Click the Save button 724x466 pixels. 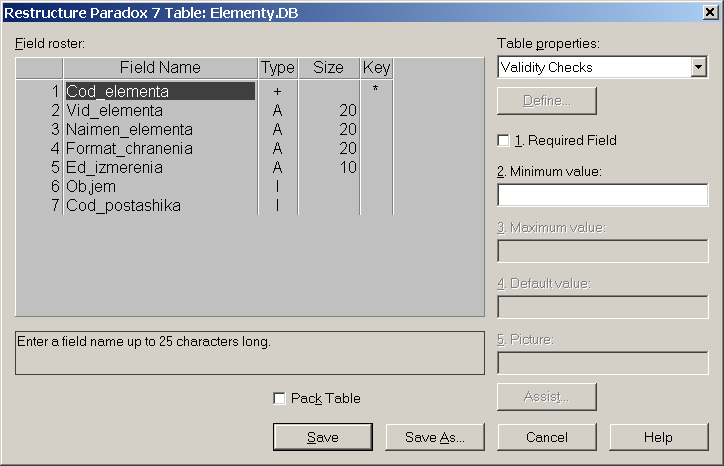(x=323, y=437)
